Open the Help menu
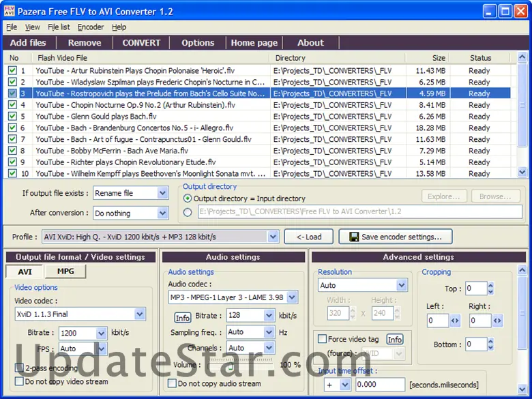 pos(119,27)
